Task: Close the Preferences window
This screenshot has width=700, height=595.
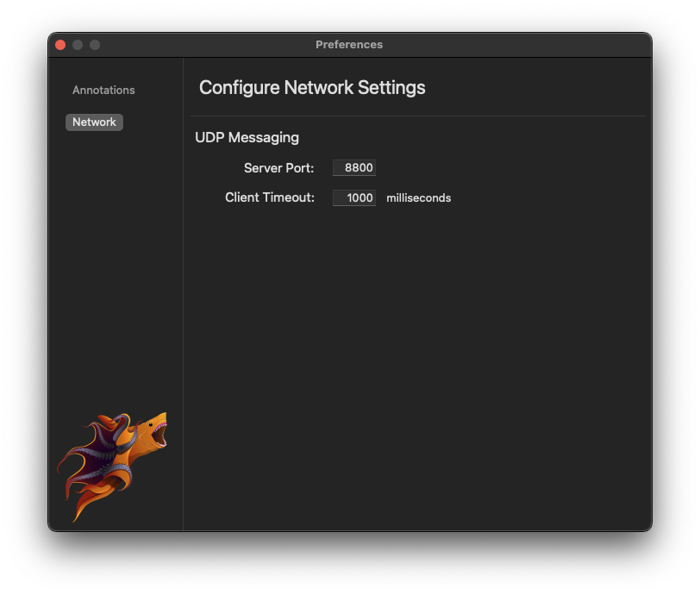Action: (x=59, y=44)
